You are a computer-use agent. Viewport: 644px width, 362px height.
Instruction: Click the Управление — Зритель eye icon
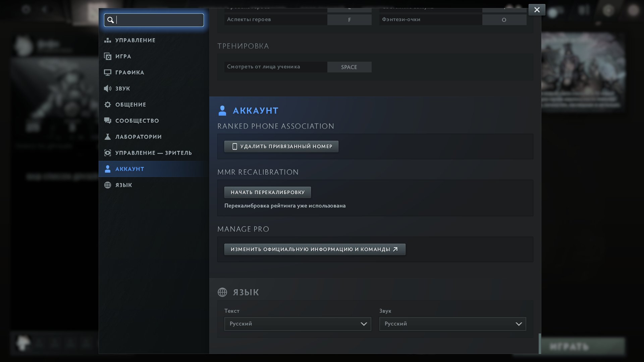point(107,153)
